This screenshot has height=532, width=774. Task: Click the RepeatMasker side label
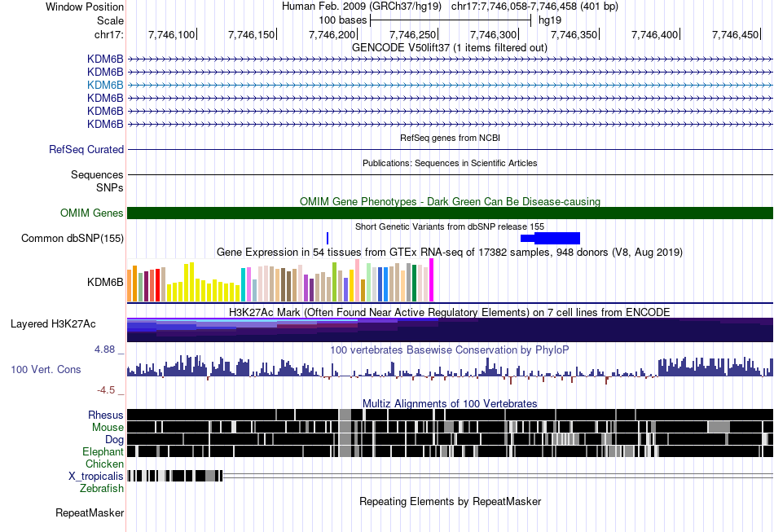(x=90, y=513)
